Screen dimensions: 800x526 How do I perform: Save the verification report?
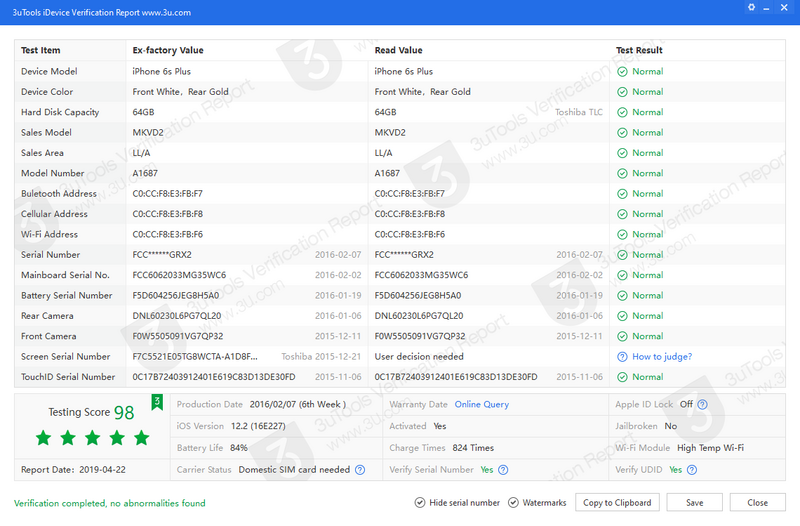(694, 503)
